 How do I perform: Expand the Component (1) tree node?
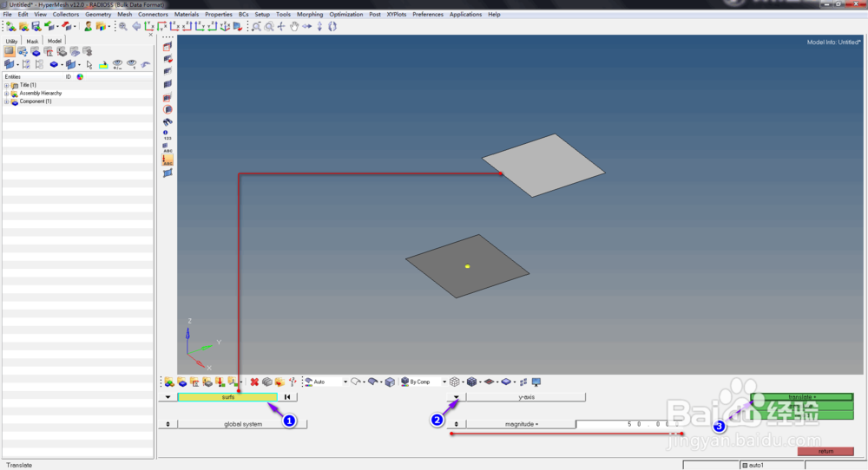(7, 101)
